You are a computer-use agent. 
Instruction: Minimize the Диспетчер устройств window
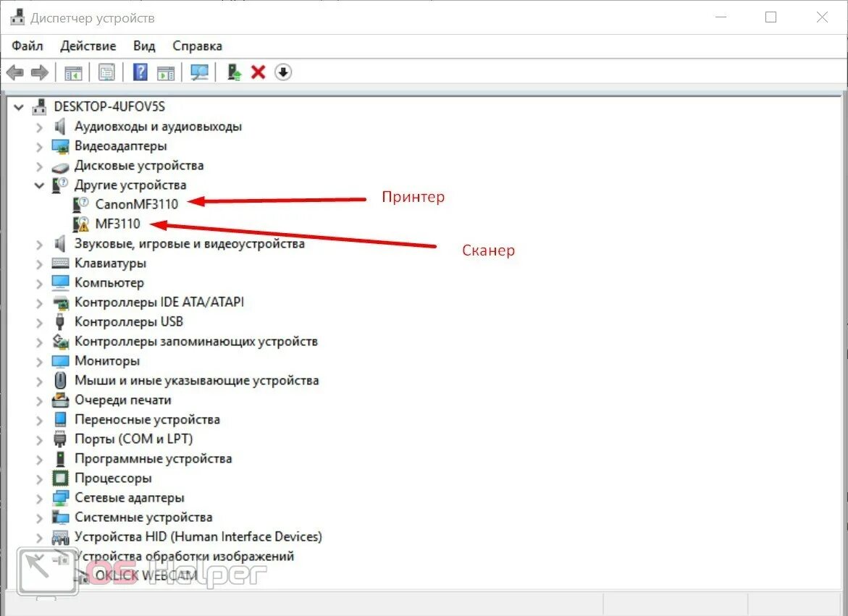click(x=721, y=17)
